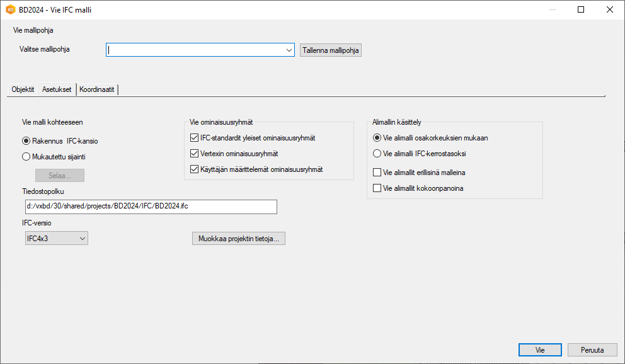Image resolution: width=625 pixels, height=364 pixels.
Task: Disable Käyttäjän määrittelemät ominaisuusryhmät checkbox
Action: tap(194, 169)
